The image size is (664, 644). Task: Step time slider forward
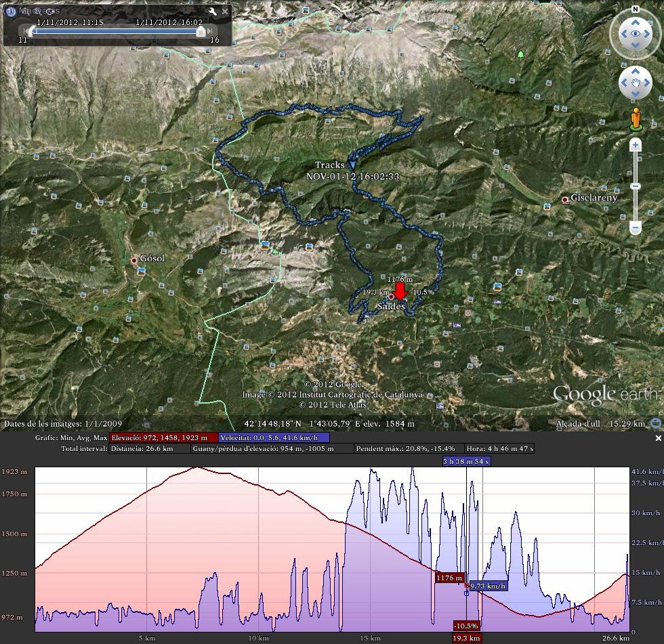click(211, 31)
